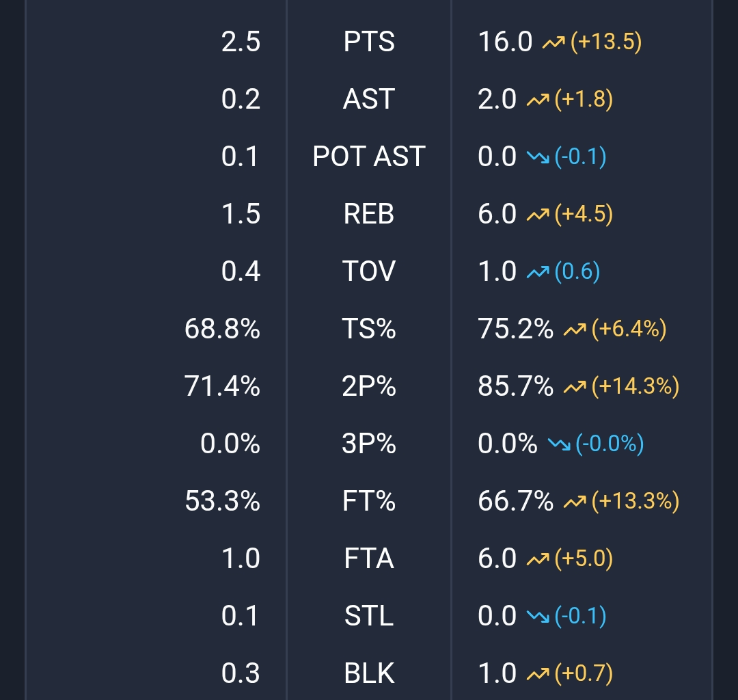Screen dimensions: 738x700
Task: Tap the TS% stat label
Action: (369, 329)
